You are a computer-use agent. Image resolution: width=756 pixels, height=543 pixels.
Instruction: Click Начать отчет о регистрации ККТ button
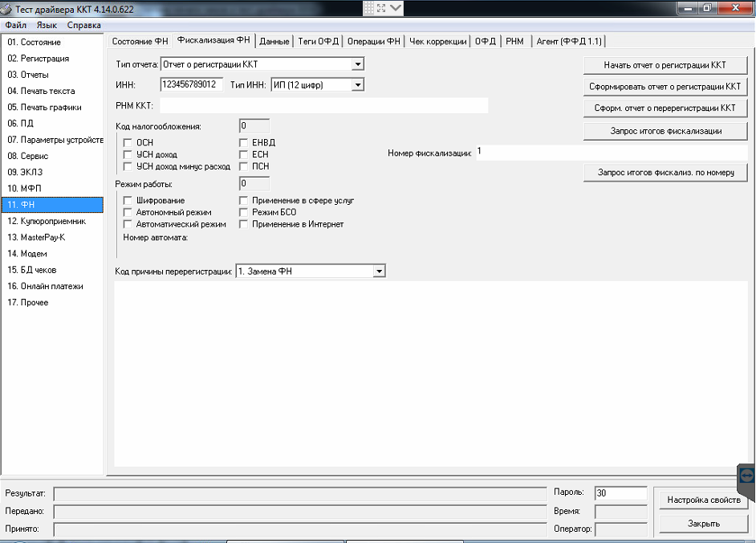click(x=665, y=65)
